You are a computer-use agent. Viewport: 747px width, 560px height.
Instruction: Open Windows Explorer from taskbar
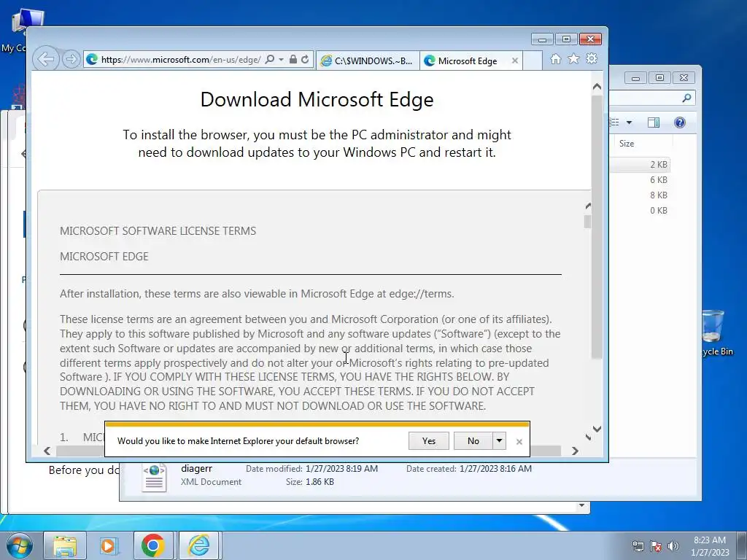click(65, 545)
